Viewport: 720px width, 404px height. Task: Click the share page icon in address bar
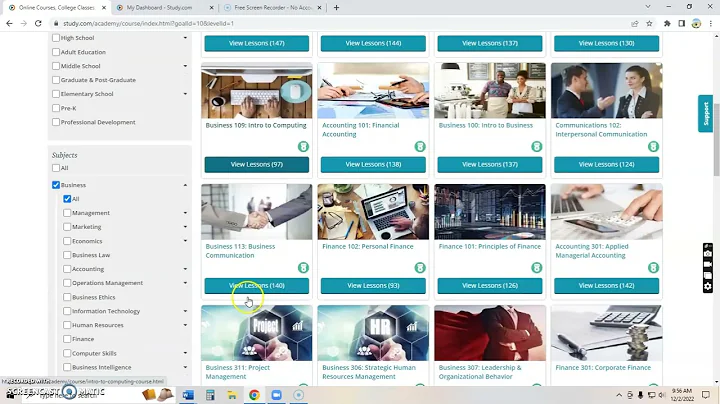[x=635, y=23]
